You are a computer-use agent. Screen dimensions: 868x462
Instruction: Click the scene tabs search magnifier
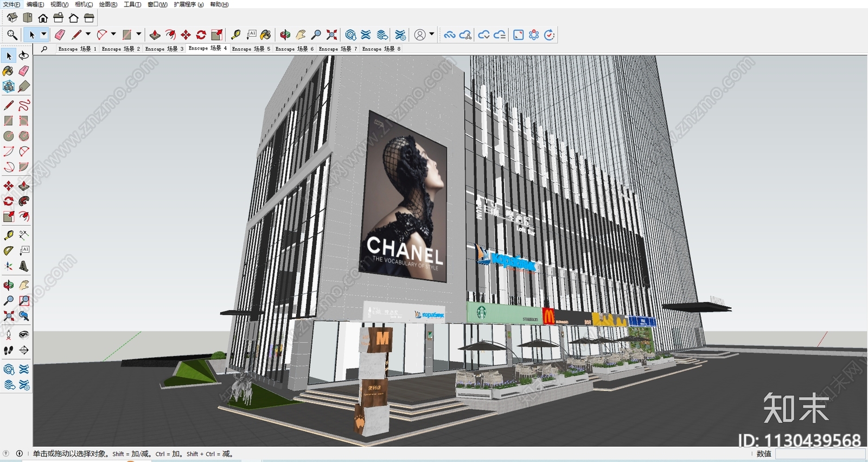pyautogui.click(x=44, y=49)
